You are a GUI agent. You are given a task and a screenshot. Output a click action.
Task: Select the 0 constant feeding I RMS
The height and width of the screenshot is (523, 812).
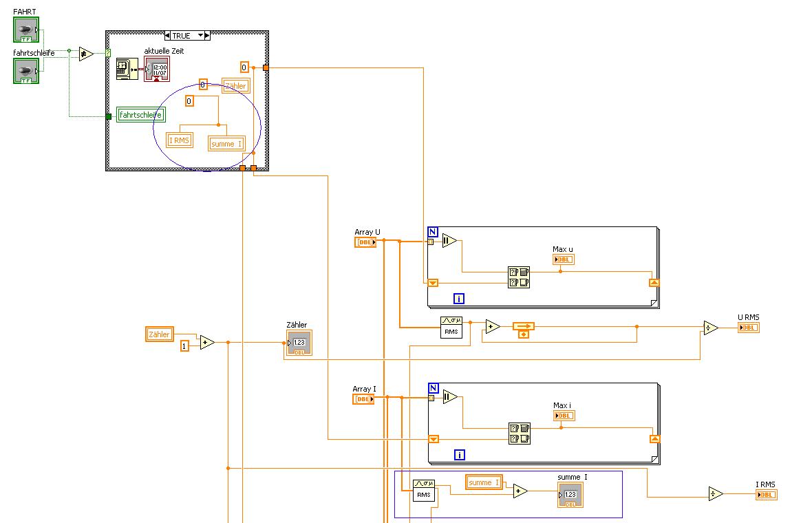click(189, 101)
